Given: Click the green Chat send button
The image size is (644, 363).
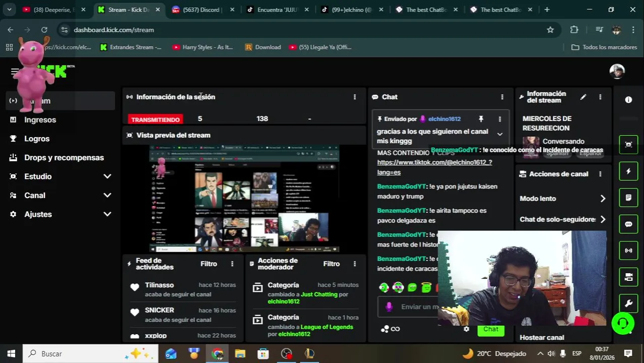Looking at the screenshot, I should click(x=491, y=329).
